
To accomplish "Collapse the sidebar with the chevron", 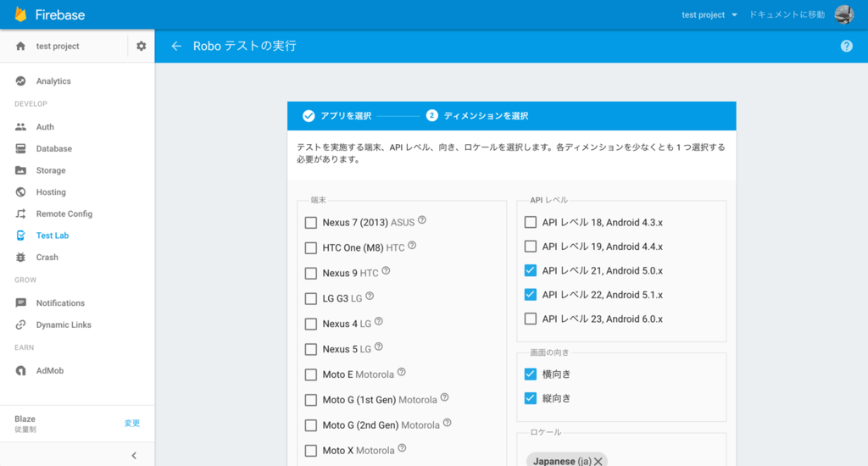I will pos(134,456).
